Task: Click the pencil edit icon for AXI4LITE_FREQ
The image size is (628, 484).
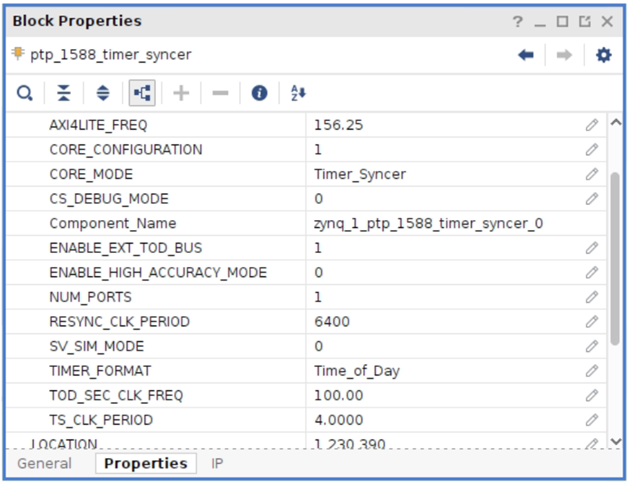Action: (x=592, y=125)
